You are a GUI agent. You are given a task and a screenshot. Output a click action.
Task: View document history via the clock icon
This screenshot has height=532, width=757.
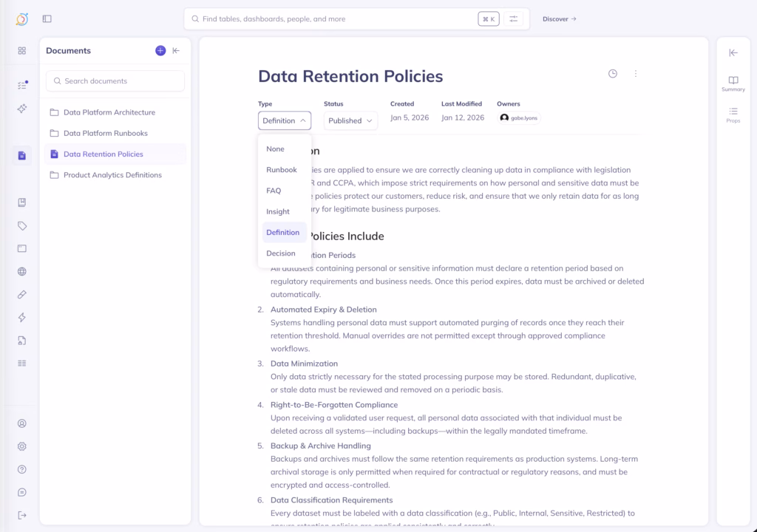(611, 73)
